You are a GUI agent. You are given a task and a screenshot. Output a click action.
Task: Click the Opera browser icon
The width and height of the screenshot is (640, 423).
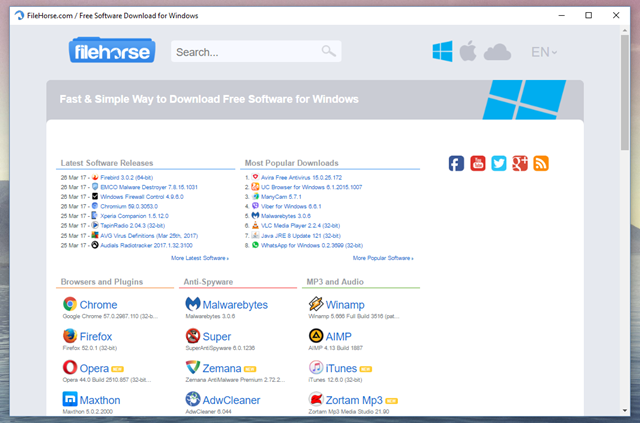70,367
